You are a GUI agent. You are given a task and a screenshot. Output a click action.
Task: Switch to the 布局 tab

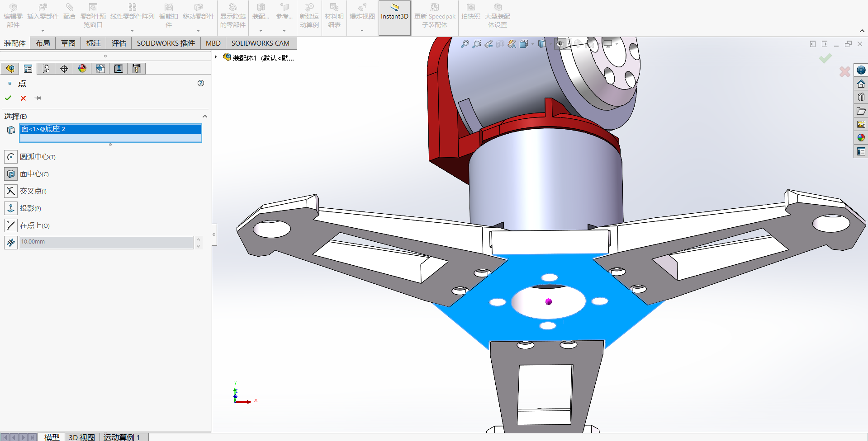pos(43,43)
